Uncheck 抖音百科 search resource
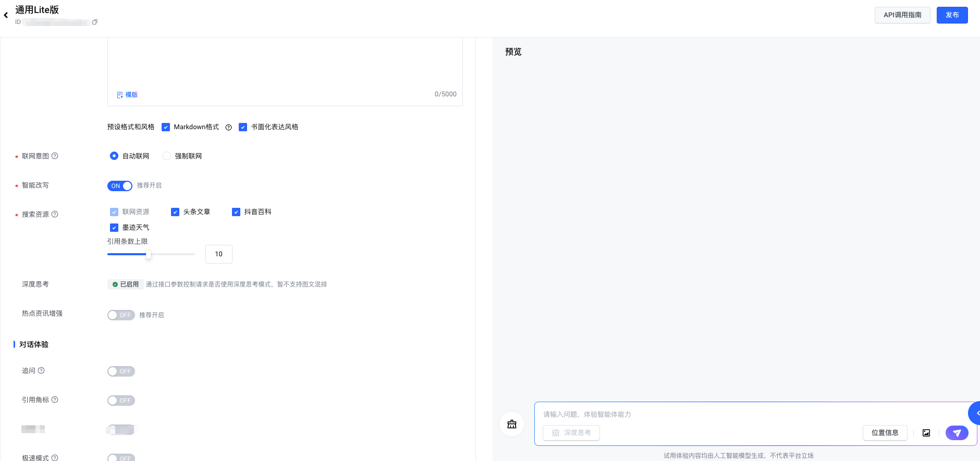The height and width of the screenshot is (461, 980). point(236,212)
